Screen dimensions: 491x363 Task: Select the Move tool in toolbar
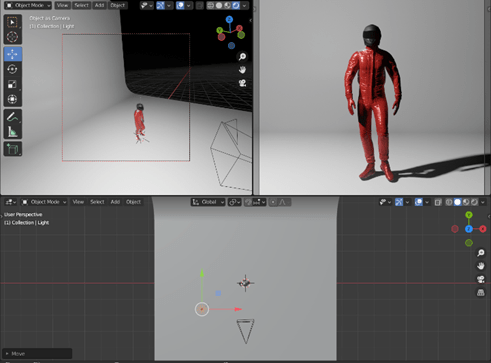(x=12, y=54)
